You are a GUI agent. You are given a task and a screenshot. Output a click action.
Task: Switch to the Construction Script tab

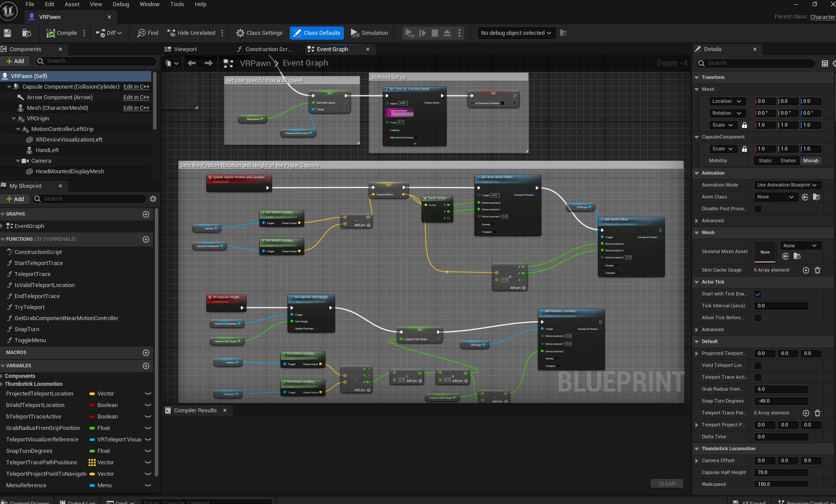click(265, 49)
